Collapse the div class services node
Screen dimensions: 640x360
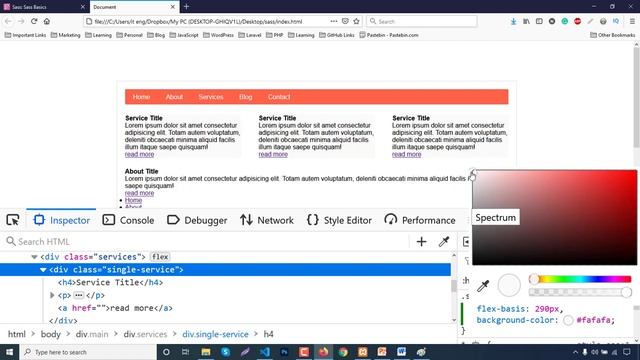point(34,257)
